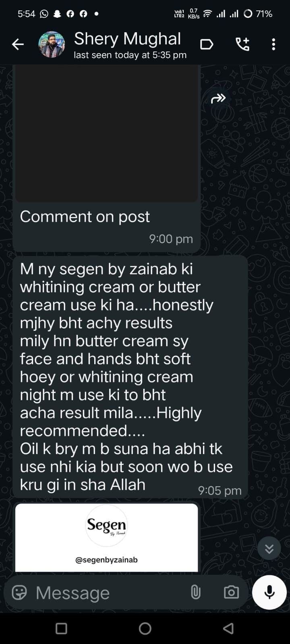Open attachments with the paperclip icon
Image resolution: width=290 pixels, height=644 pixels.
click(x=196, y=592)
